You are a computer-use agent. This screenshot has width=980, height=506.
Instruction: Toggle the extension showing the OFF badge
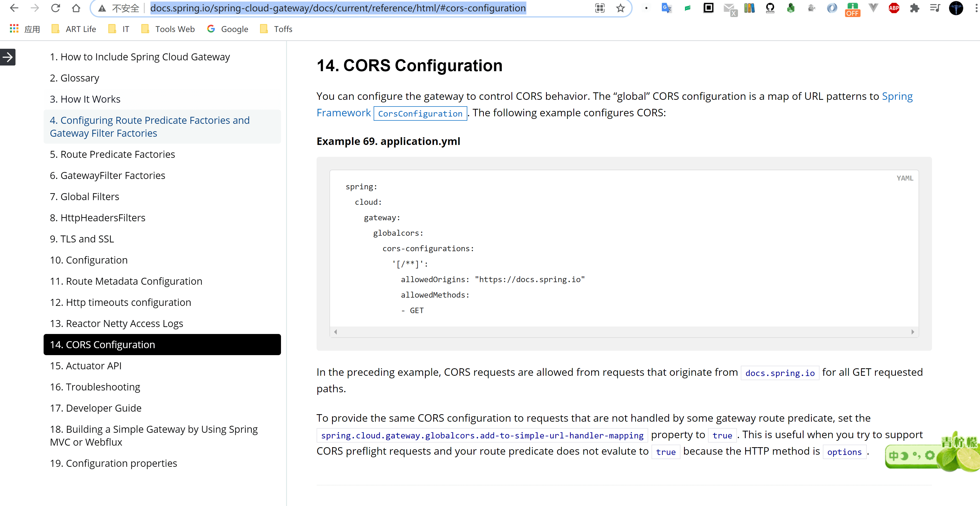(x=853, y=9)
